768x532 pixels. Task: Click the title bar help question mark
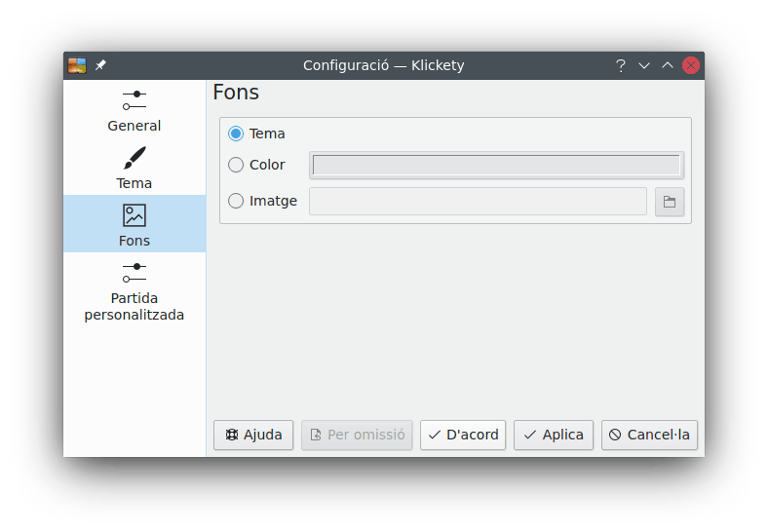(620, 65)
